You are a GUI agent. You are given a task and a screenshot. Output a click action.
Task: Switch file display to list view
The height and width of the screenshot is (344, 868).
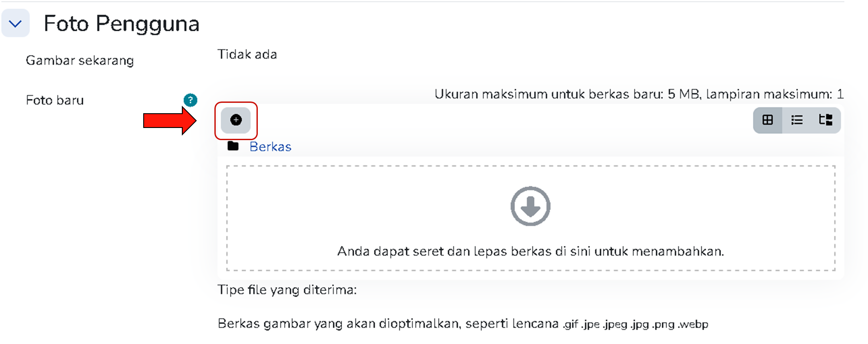click(x=796, y=120)
